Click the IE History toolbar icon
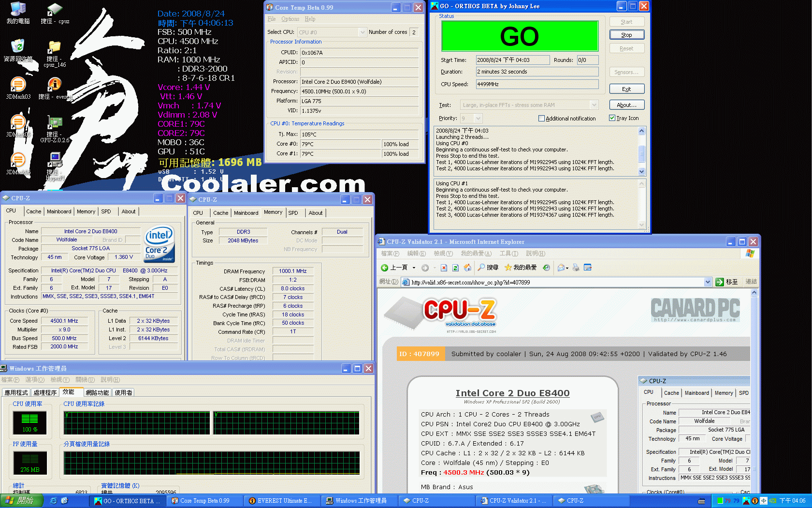This screenshot has height=508, width=812. 547,268
